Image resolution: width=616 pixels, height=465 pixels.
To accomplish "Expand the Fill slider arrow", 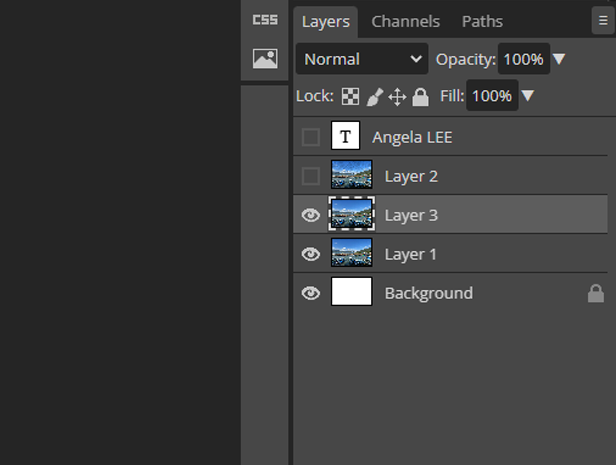I will [528, 97].
